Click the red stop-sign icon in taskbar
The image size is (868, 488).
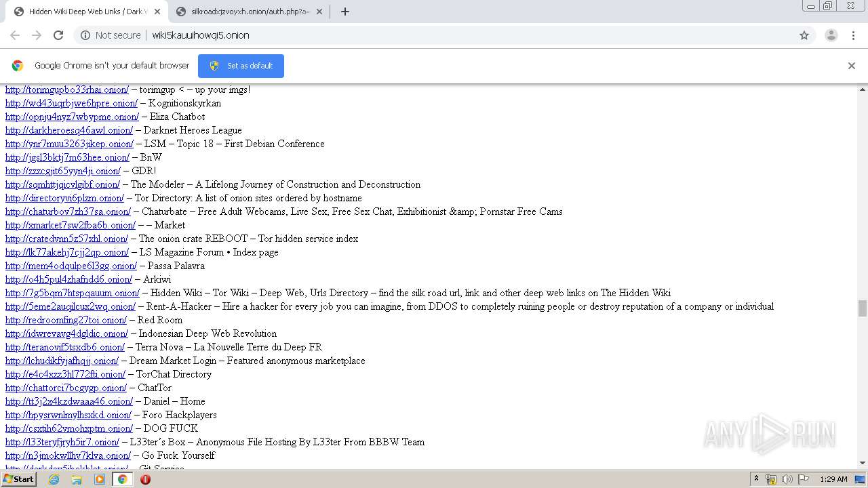(x=145, y=479)
